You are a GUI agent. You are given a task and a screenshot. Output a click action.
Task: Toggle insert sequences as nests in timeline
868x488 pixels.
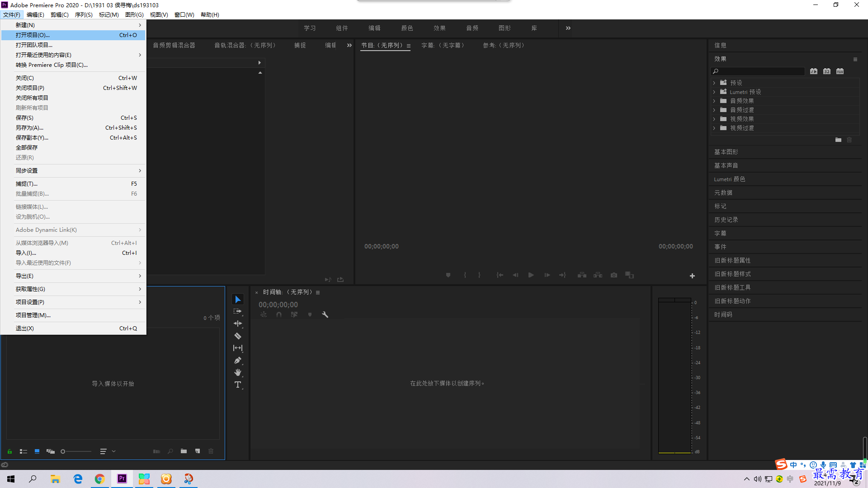tap(264, 314)
